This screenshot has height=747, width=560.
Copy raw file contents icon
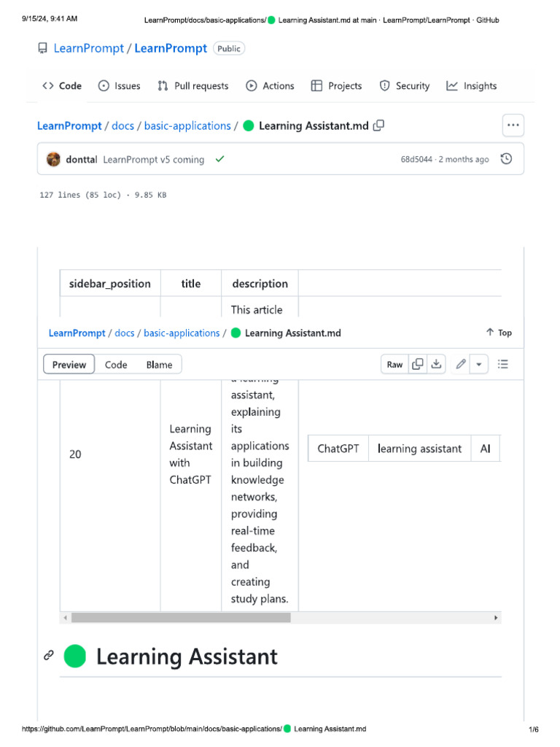tap(418, 365)
